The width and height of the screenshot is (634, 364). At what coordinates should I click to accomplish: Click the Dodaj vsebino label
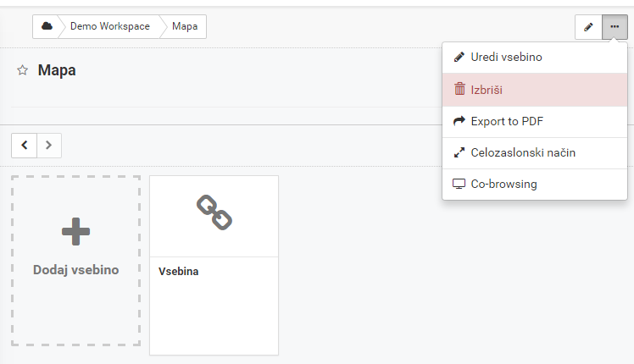coord(76,270)
